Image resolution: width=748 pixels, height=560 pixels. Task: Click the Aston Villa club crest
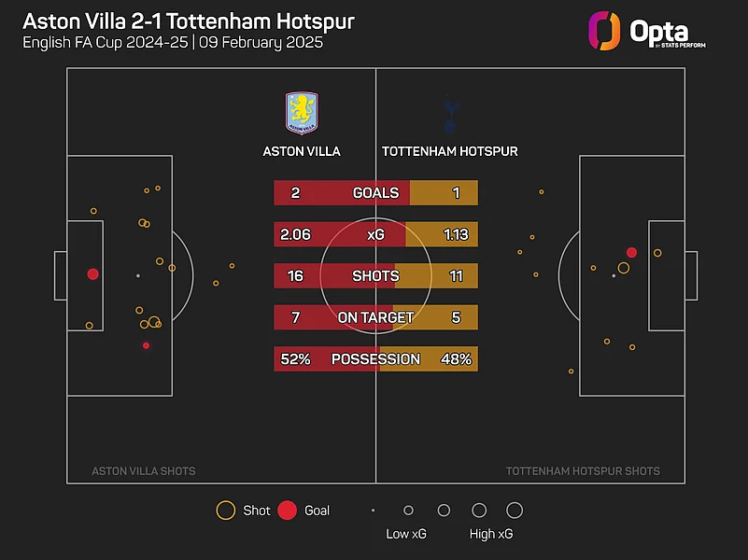click(x=301, y=113)
